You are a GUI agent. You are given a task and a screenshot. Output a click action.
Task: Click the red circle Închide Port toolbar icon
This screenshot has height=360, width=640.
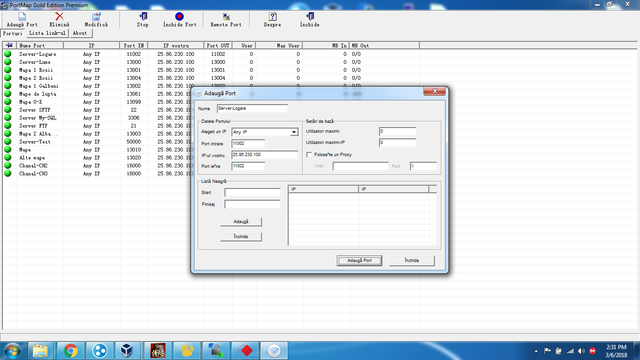179,16
